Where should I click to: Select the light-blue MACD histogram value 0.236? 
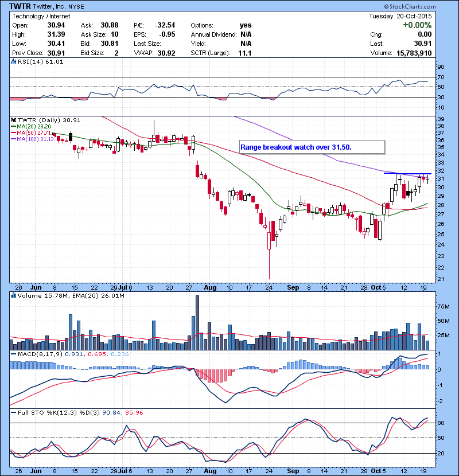tap(120, 354)
